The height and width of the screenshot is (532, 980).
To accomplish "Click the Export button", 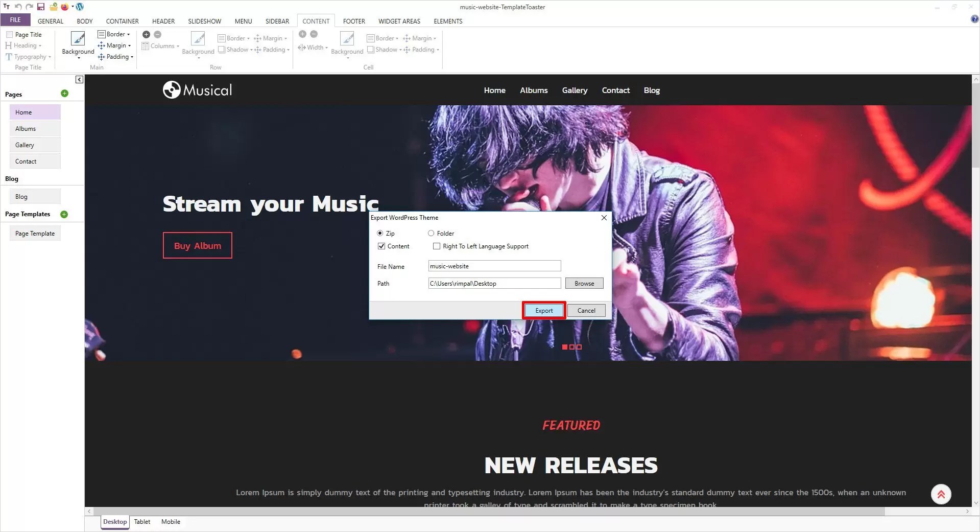I will tap(543, 310).
